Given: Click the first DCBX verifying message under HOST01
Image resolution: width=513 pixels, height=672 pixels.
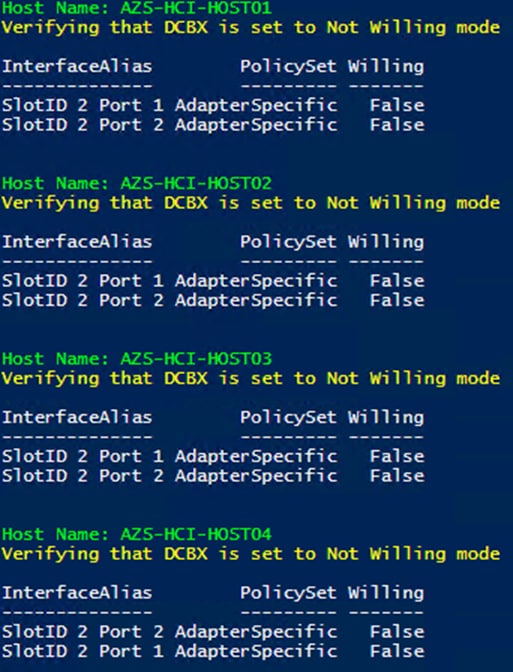Looking at the screenshot, I should point(251,28).
